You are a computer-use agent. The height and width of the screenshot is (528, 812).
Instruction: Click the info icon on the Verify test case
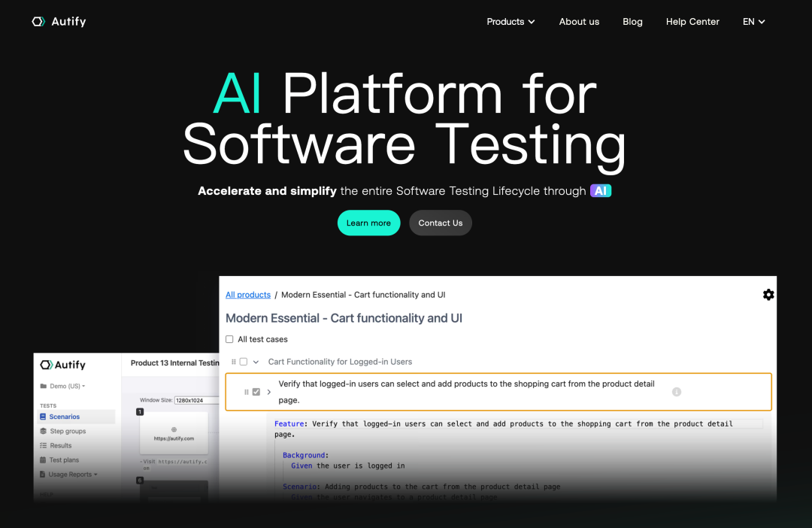677,392
